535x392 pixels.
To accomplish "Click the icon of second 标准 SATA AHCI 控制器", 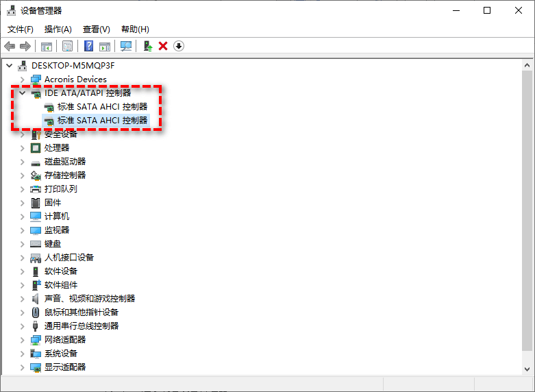I will tap(49, 121).
